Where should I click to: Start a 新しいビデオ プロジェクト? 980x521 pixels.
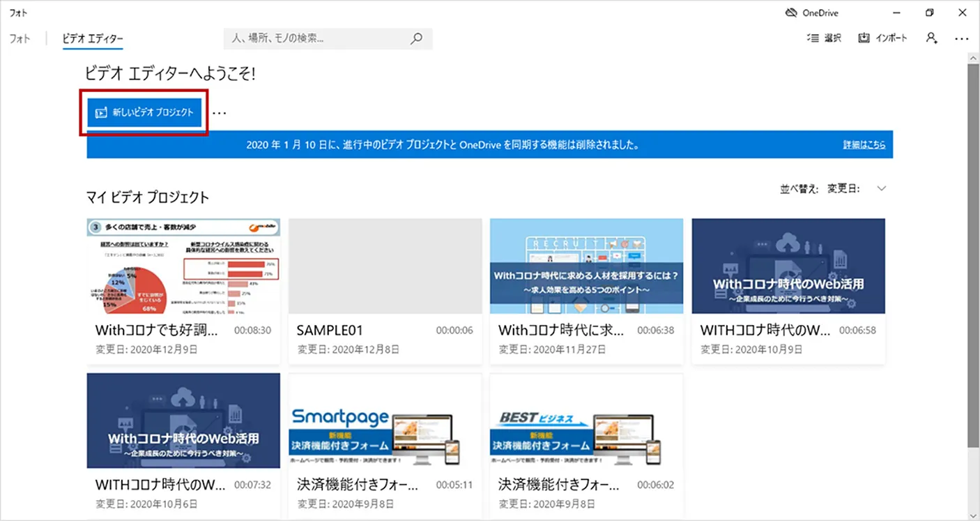(143, 112)
